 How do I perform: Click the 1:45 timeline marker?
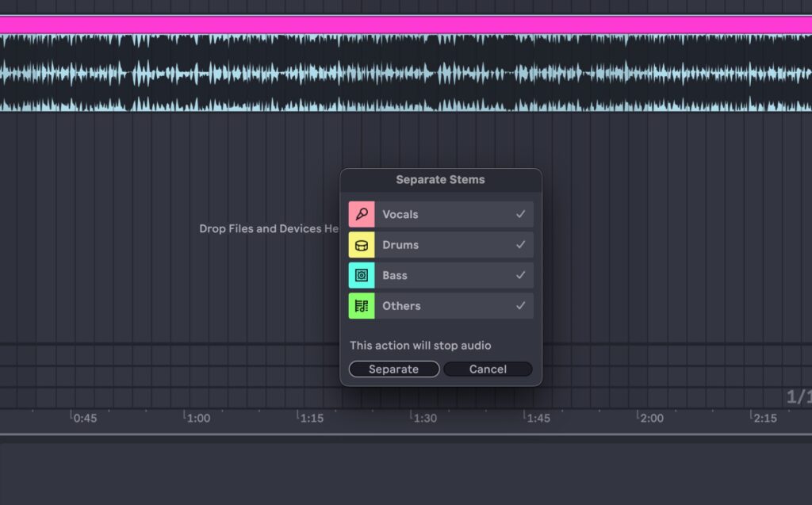point(537,418)
